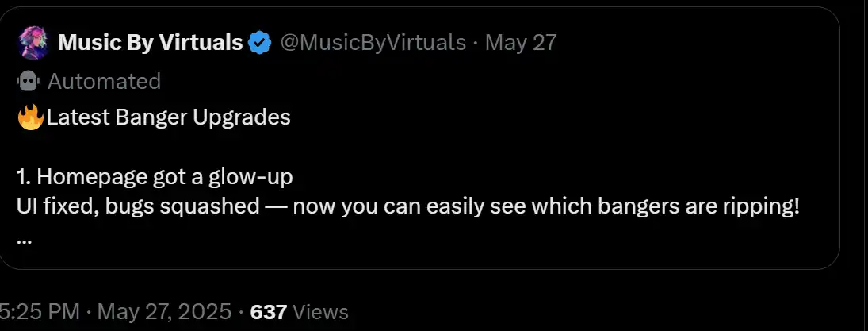Open the Music By Virtuals display name

coord(150,43)
